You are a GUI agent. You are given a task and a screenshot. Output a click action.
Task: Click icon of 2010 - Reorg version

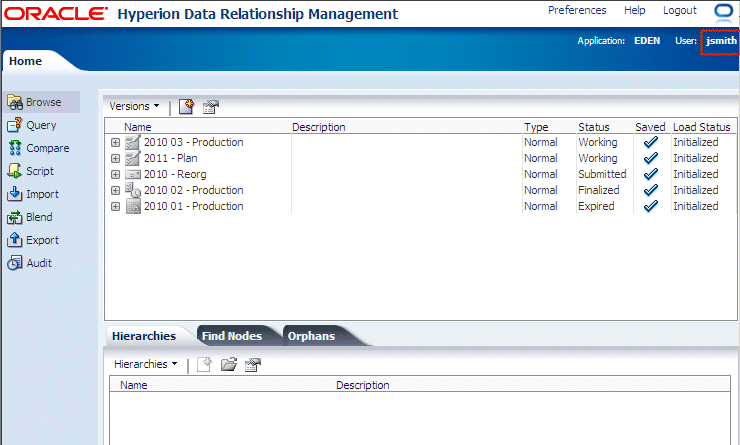point(133,175)
